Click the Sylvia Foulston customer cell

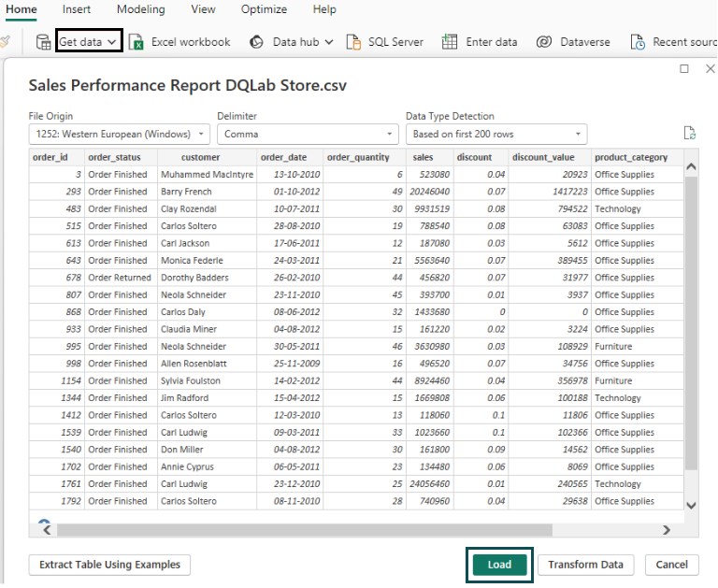(x=207, y=380)
